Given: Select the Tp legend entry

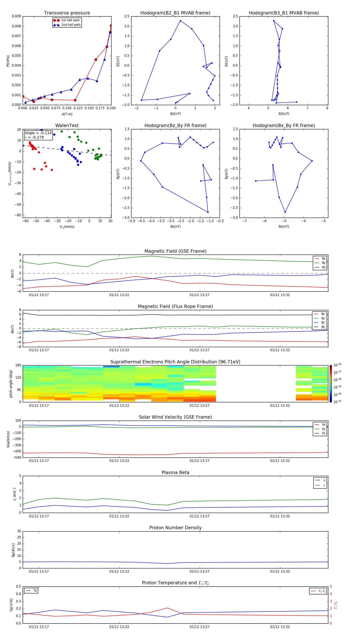Looking at the screenshot, I should point(31,591).
